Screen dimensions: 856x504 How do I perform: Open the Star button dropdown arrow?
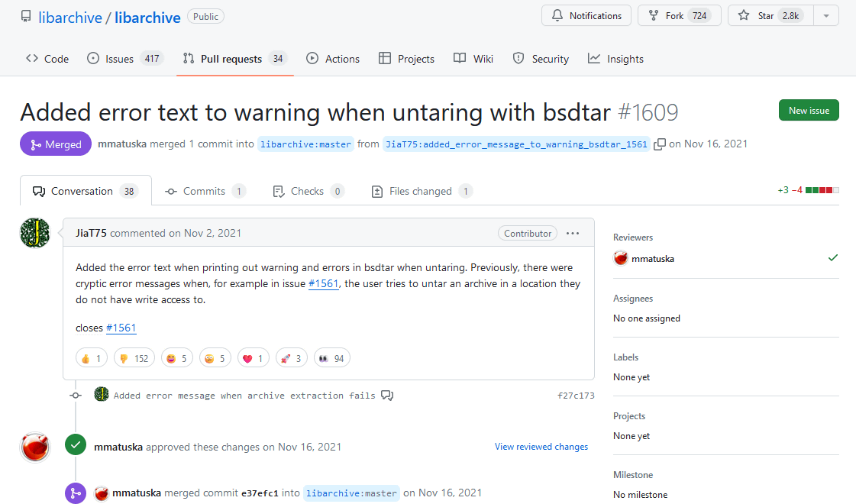[x=826, y=15]
